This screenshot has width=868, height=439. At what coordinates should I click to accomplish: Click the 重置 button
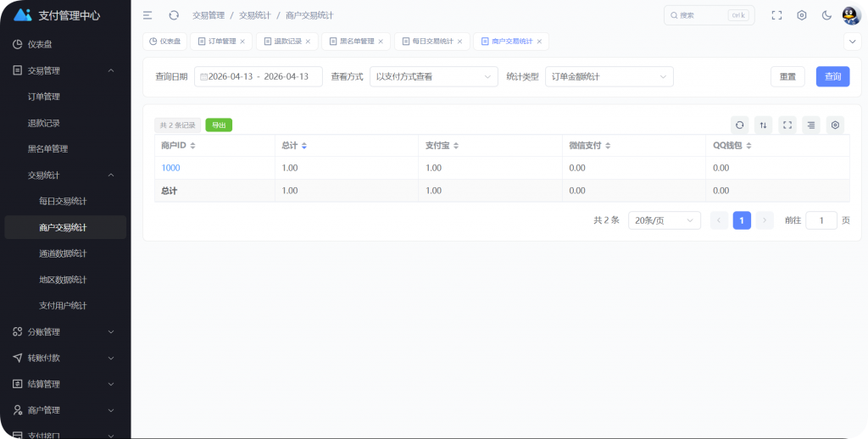(787, 77)
